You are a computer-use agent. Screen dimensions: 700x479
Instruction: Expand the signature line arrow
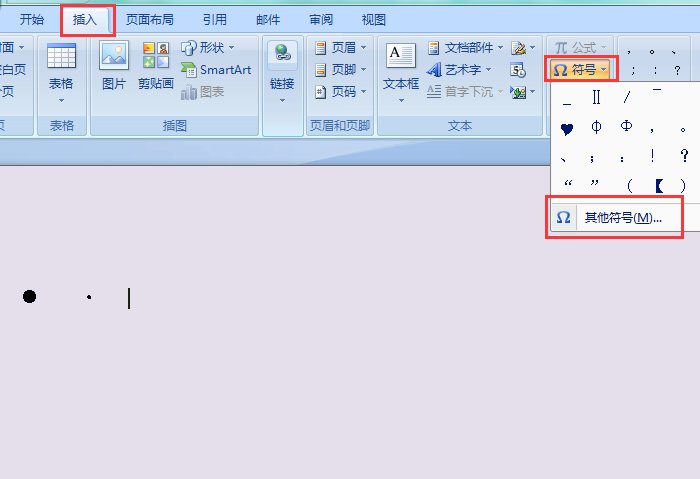tap(533, 47)
